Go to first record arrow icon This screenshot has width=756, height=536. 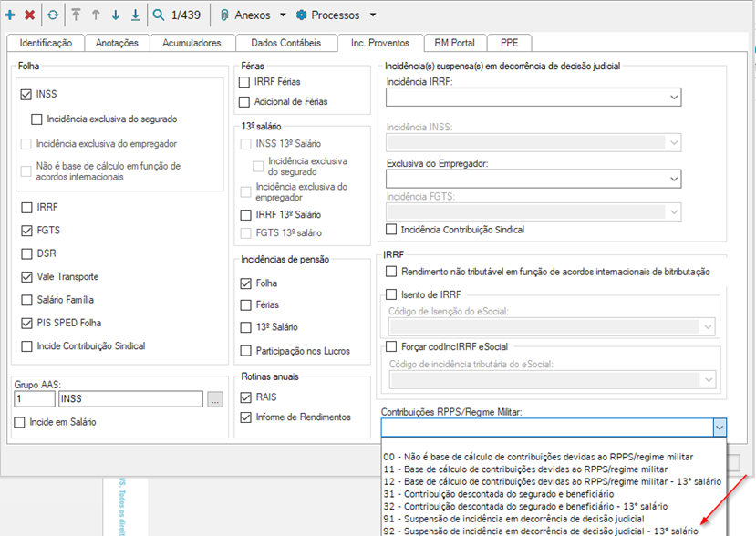click(x=76, y=15)
